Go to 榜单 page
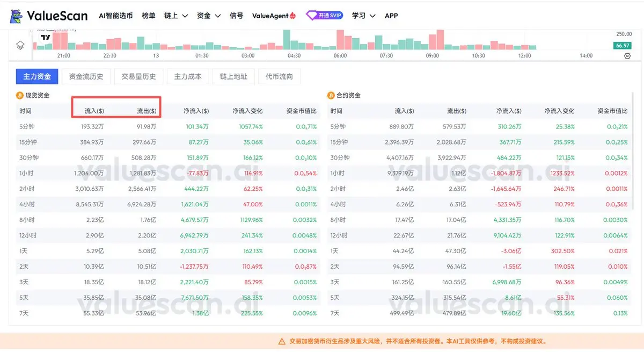Image resolution: width=644 pixels, height=352 pixels. [149, 16]
